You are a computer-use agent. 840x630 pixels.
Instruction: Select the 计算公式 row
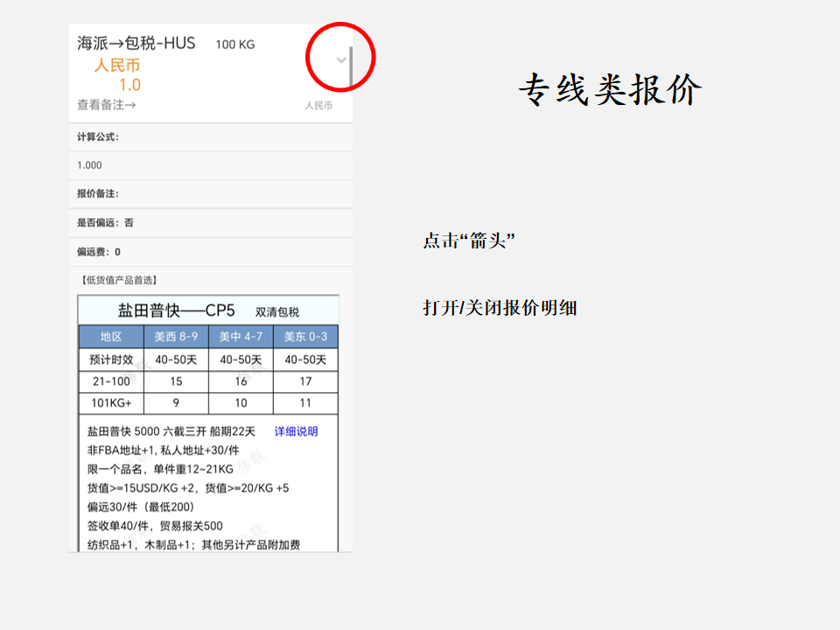pos(98,136)
